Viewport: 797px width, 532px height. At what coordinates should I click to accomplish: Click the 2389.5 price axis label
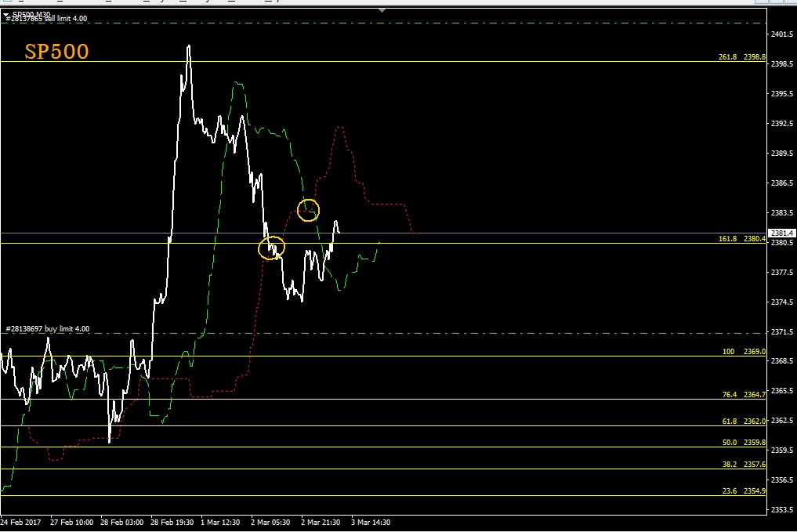782,154
